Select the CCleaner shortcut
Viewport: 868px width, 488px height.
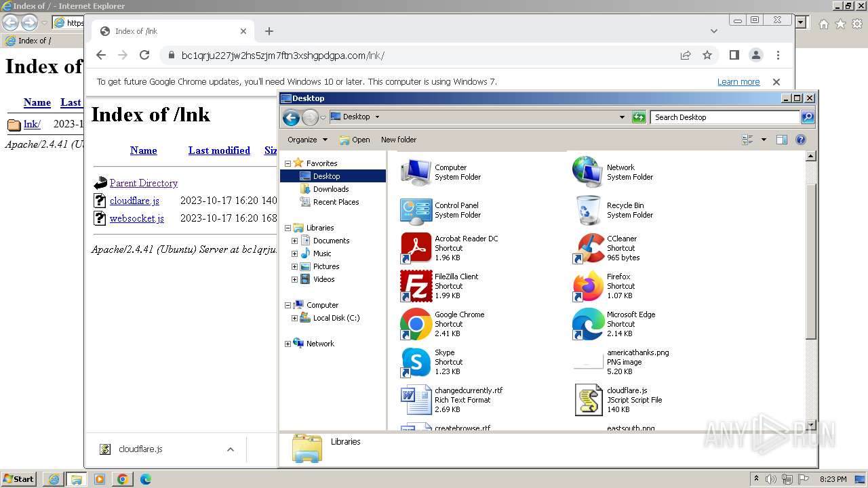click(606, 248)
